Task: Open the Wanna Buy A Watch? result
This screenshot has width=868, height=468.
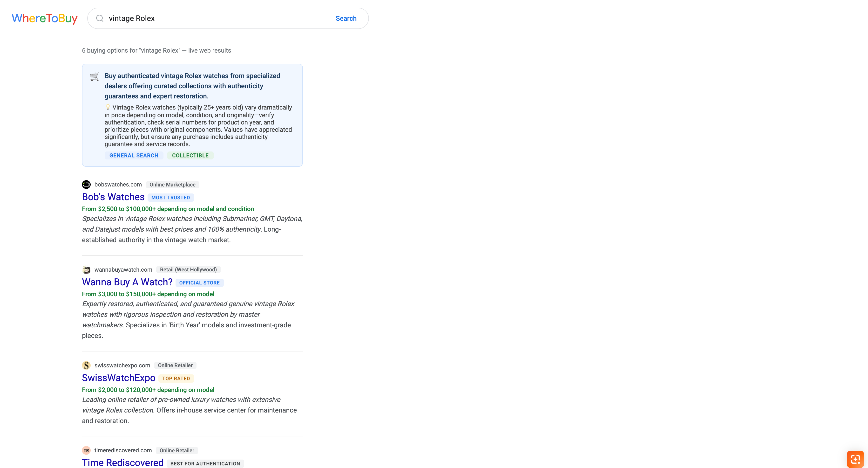Action: click(127, 282)
